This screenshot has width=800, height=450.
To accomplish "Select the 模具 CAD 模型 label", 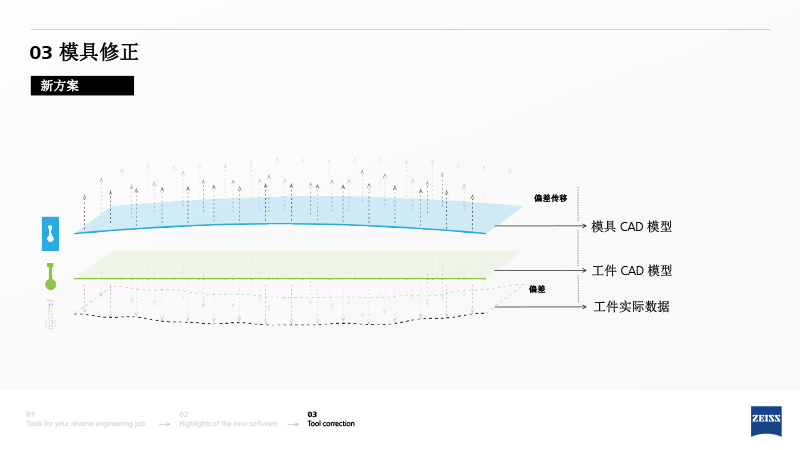I will [631, 227].
